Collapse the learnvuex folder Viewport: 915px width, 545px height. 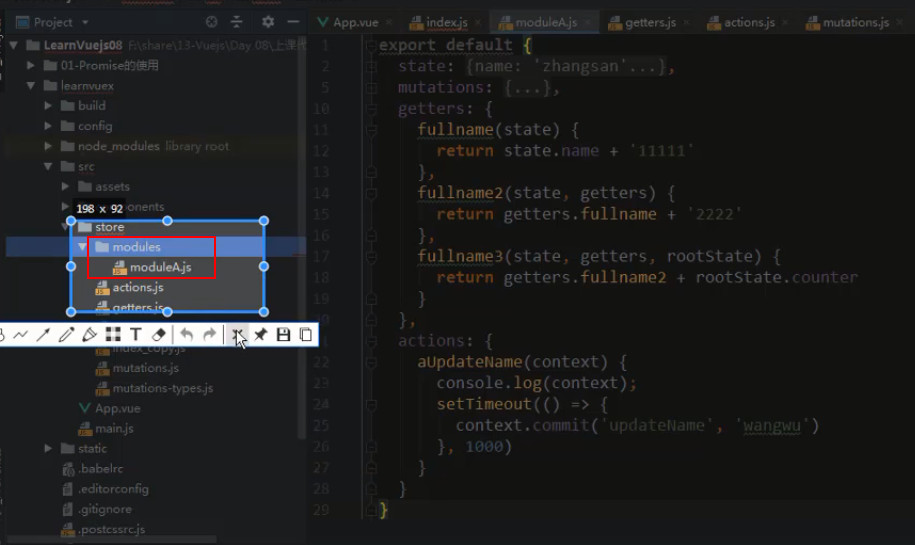pos(30,86)
